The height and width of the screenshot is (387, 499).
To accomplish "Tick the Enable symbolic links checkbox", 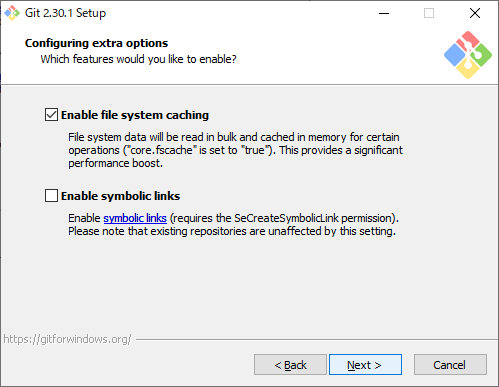I will click(x=51, y=196).
